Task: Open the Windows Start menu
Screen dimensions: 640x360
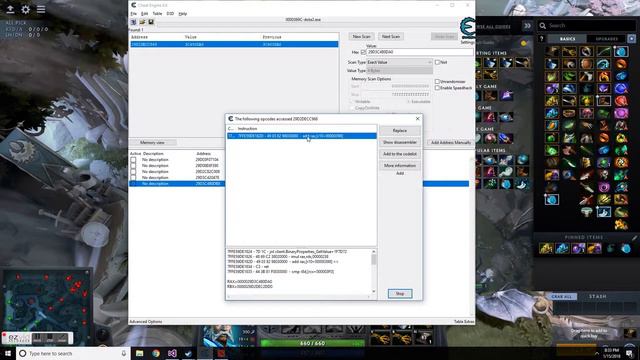Action: (8, 353)
